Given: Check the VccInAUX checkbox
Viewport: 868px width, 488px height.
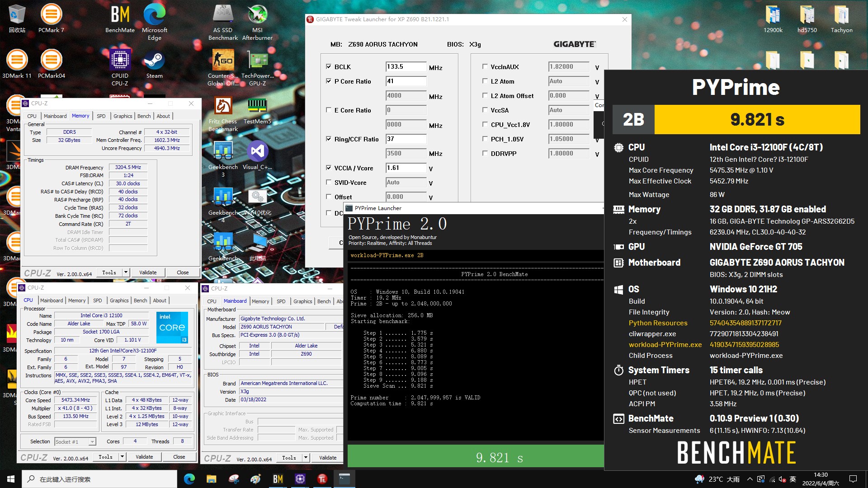Looking at the screenshot, I should (x=485, y=66).
